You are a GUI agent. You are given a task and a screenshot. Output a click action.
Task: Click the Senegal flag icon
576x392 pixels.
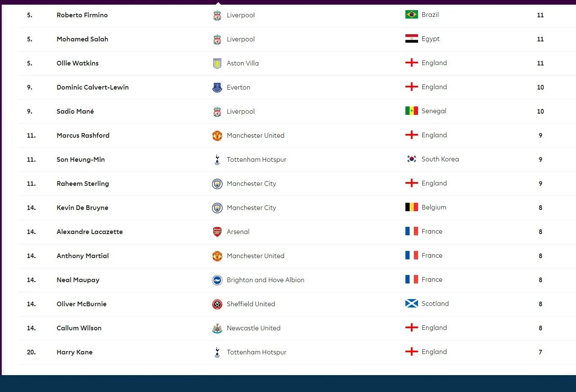point(411,111)
